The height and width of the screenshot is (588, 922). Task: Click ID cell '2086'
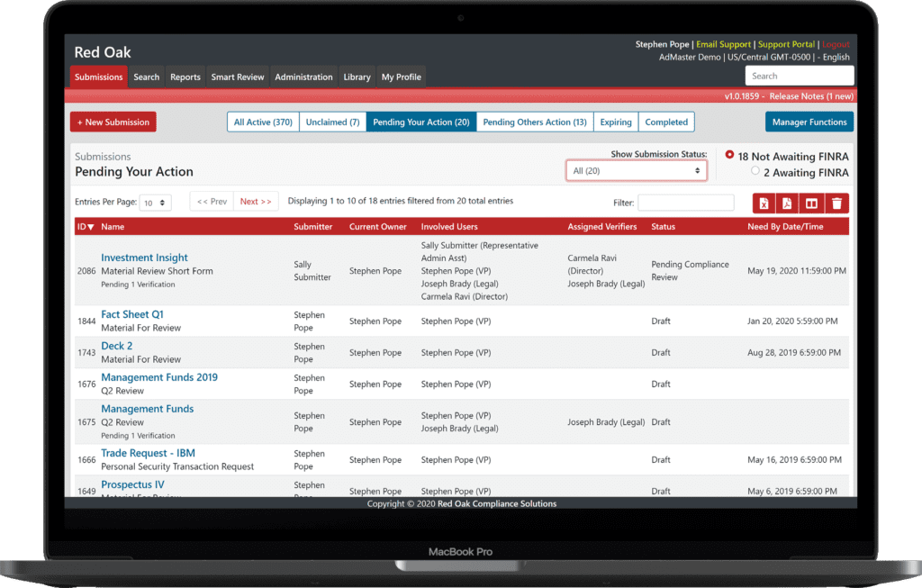click(86, 271)
